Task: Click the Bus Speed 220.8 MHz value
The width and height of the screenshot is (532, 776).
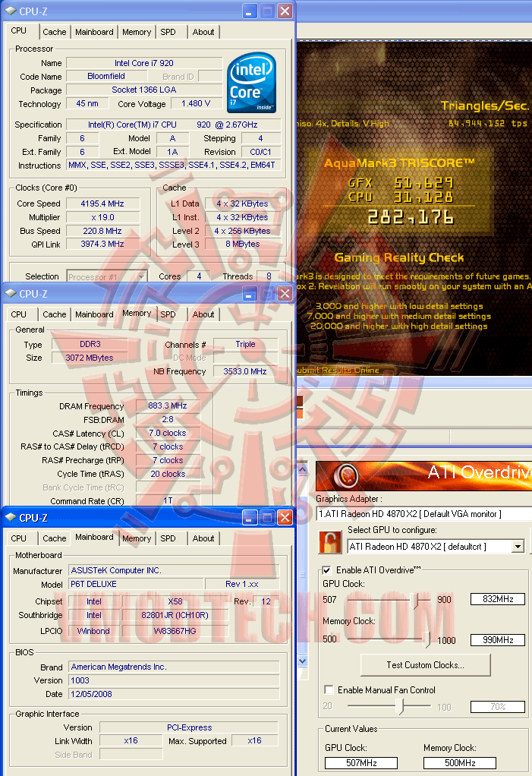Action: (x=103, y=231)
